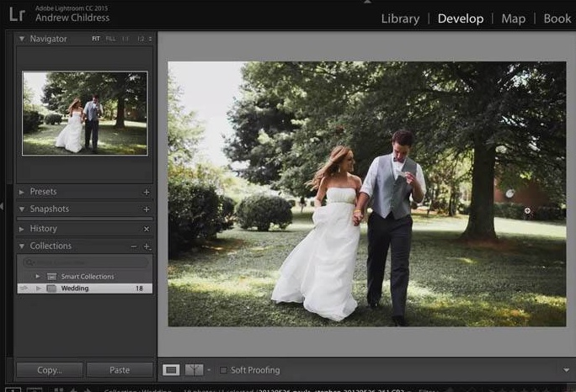The image size is (576, 392).
Task: Enable the Soft Proofing checkbox
Action: click(223, 370)
